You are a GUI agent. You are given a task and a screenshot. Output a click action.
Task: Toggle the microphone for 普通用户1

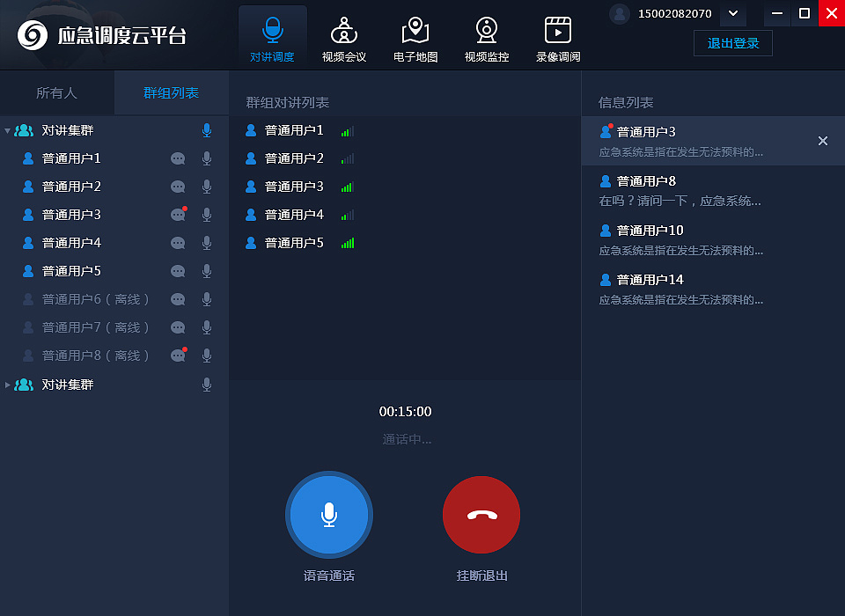(x=206, y=158)
